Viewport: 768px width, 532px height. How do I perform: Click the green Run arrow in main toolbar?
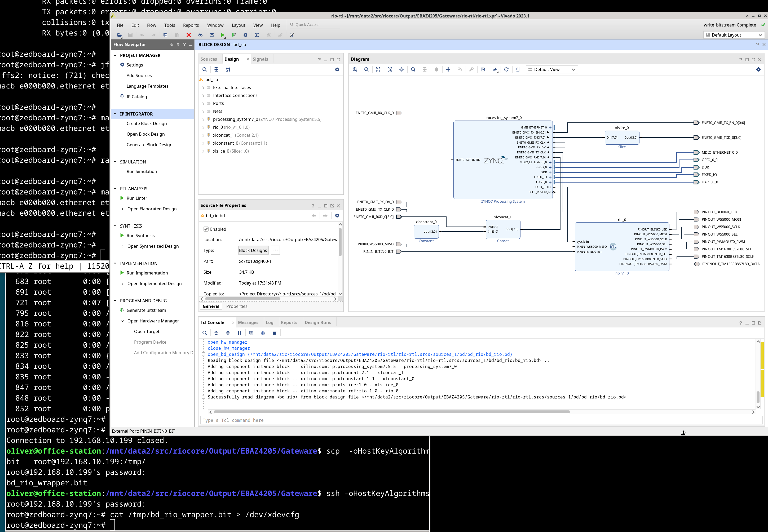pyautogui.click(x=223, y=35)
